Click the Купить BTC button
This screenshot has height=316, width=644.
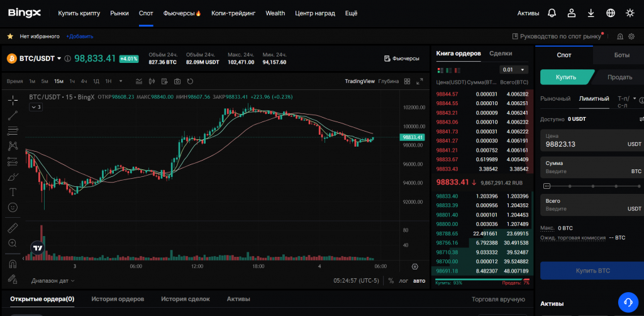[x=592, y=271]
